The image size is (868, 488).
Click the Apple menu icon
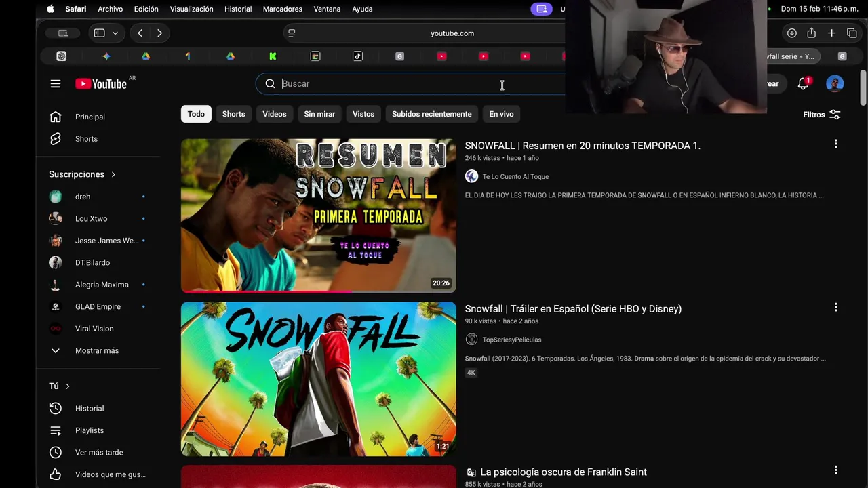50,9
